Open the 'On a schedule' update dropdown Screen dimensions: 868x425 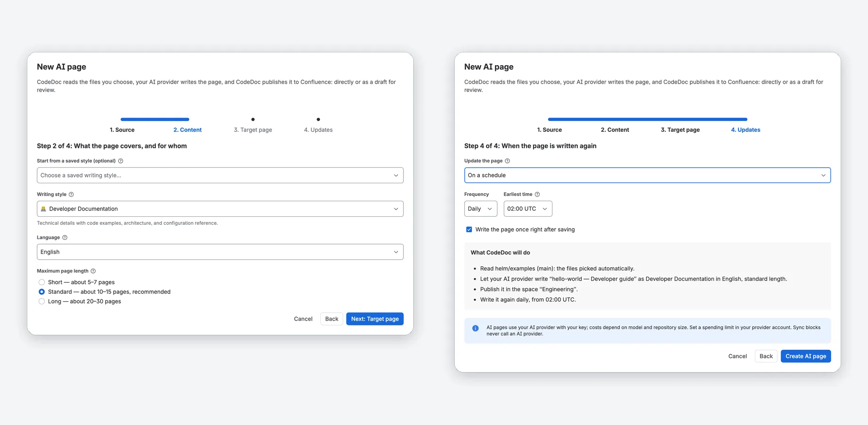click(647, 175)
